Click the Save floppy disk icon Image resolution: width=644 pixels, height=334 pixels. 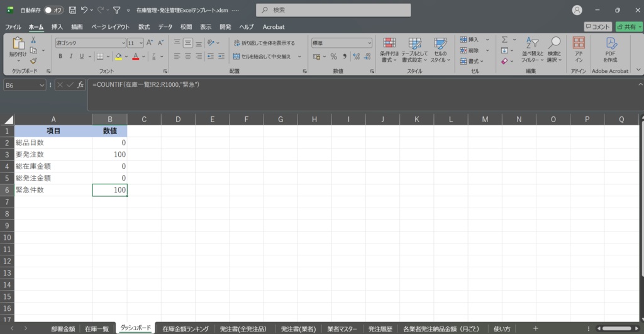pos(72,10)
